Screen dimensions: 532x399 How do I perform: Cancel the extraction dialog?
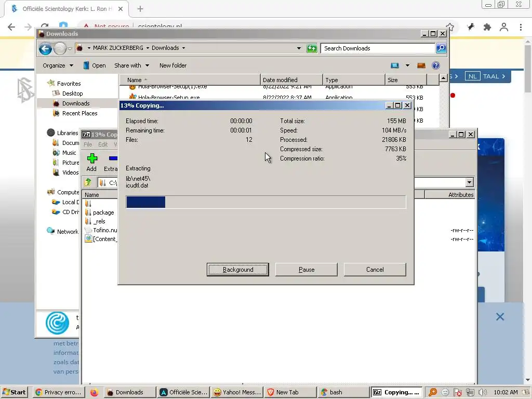click(375, 270)
